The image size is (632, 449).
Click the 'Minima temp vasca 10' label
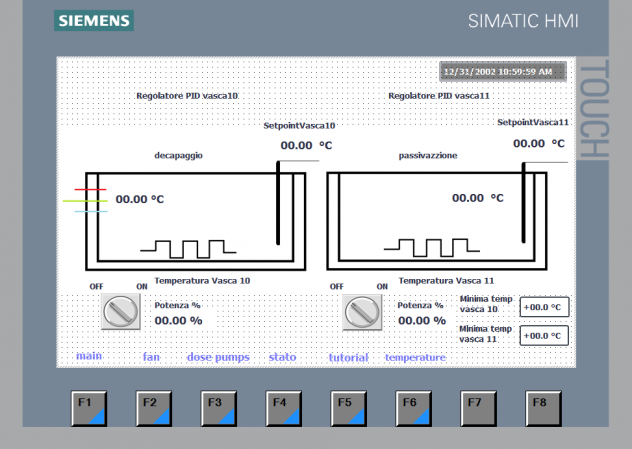486,304
